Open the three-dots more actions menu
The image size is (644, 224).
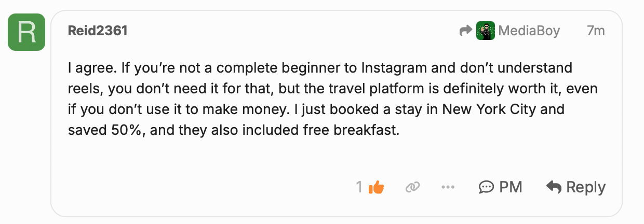tap(448, 187)
